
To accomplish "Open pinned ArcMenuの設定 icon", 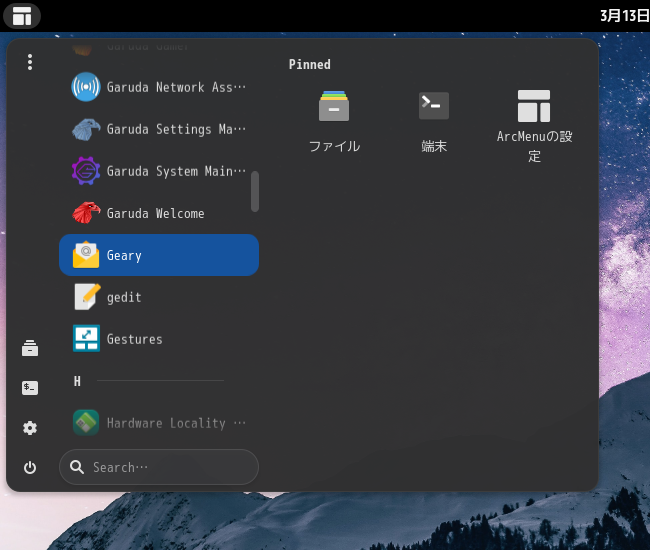I will click(x=534, y=106).
